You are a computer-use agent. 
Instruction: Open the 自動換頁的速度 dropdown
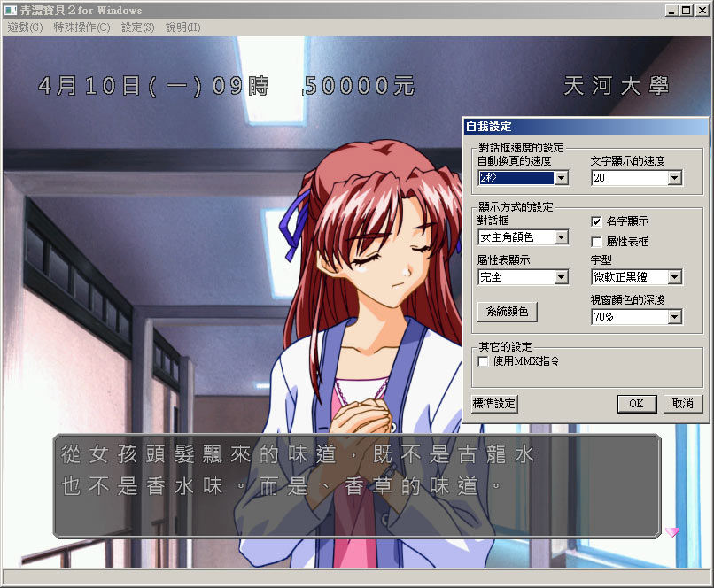(561, 178)
